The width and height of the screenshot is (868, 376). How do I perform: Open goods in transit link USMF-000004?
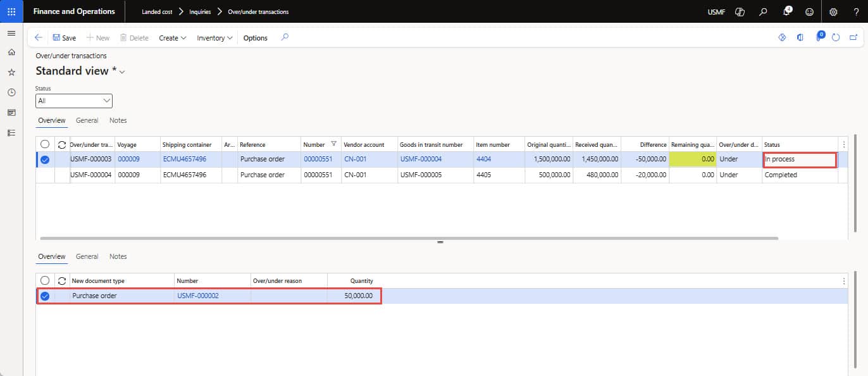coord(421,160)
